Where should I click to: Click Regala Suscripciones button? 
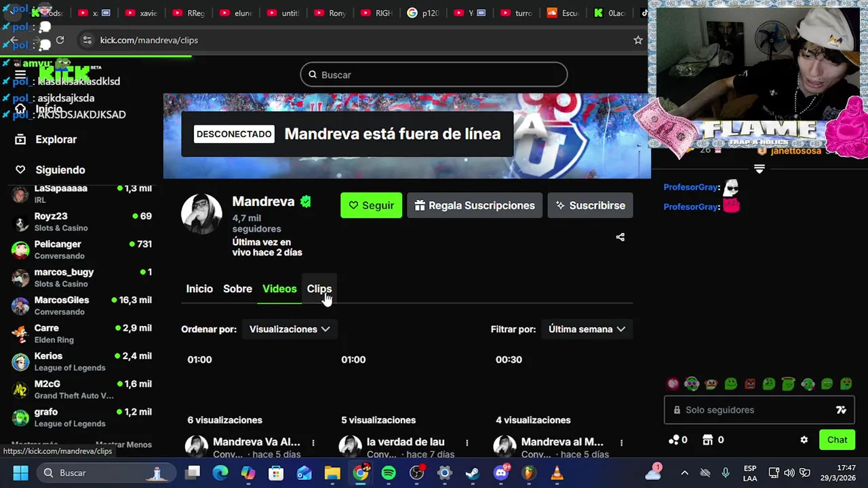[x=475, y=205]
